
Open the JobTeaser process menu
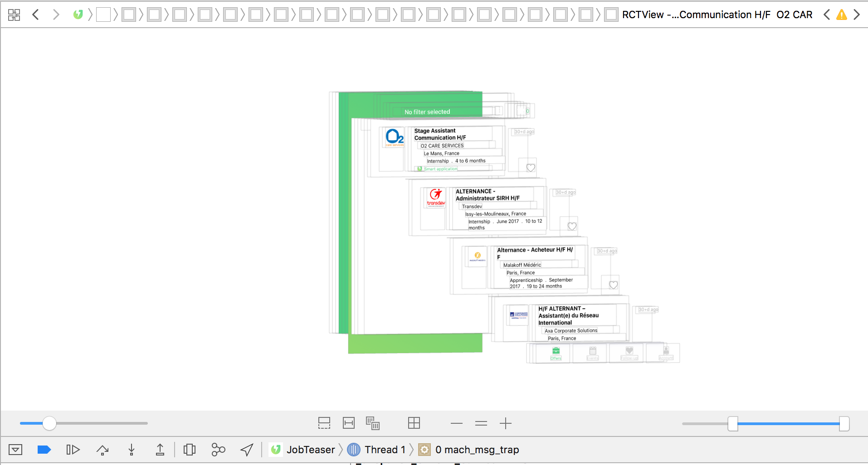tap(310, 449)
